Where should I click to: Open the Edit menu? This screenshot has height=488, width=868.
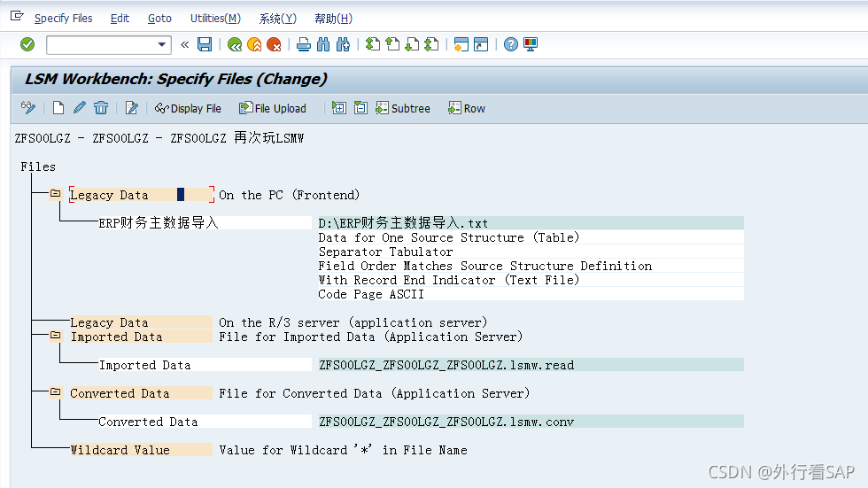click(x=120, y=19)
